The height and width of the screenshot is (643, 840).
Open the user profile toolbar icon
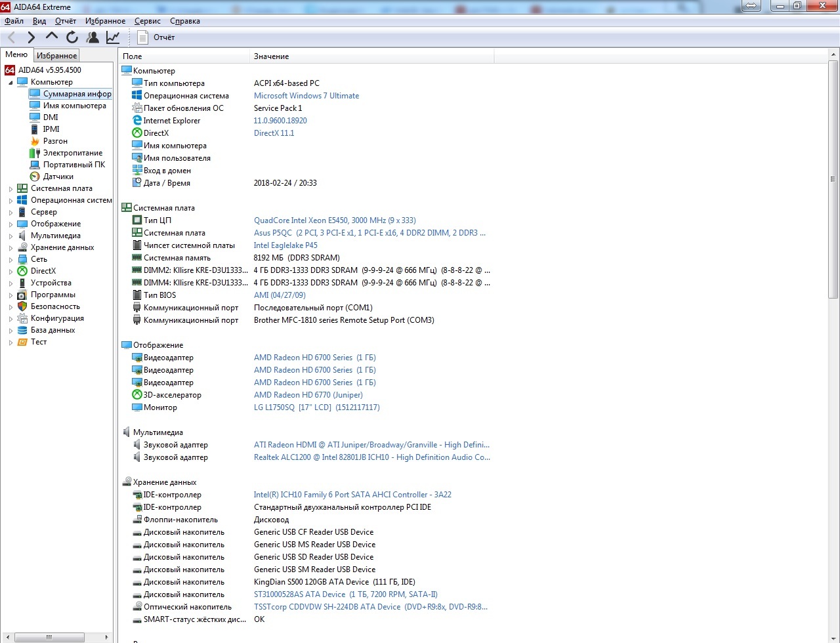tap(93, 37)
